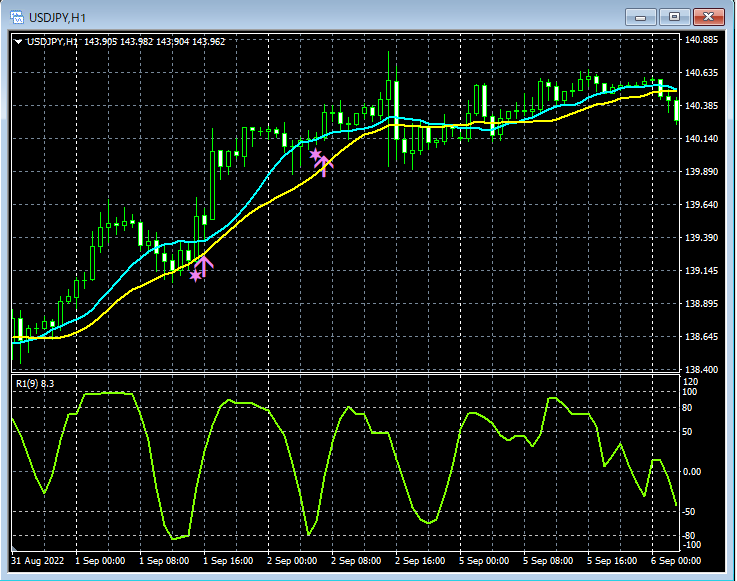The width and height of the screenshot is (737, 581).
Task: Expand the chart dropdown triangle beside USDJPY,H1
Action: point(18,42)
